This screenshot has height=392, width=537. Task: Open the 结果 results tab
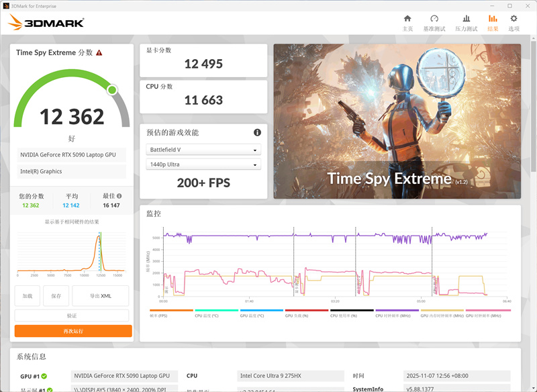(493, 23)
